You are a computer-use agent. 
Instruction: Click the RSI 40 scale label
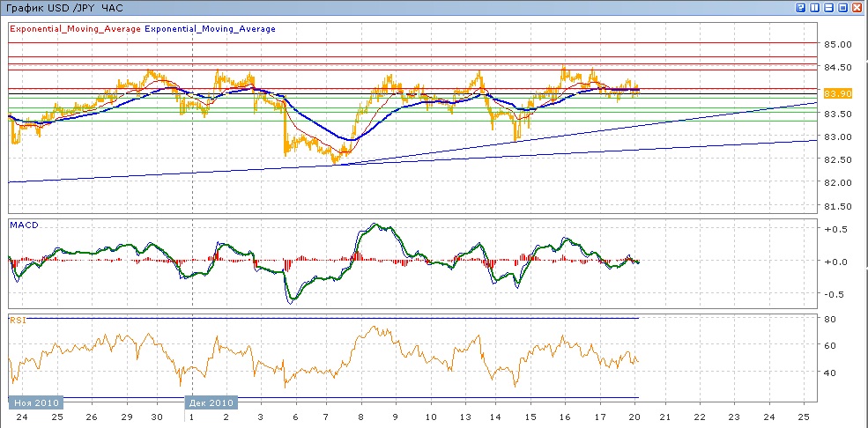tap(830, 373)
